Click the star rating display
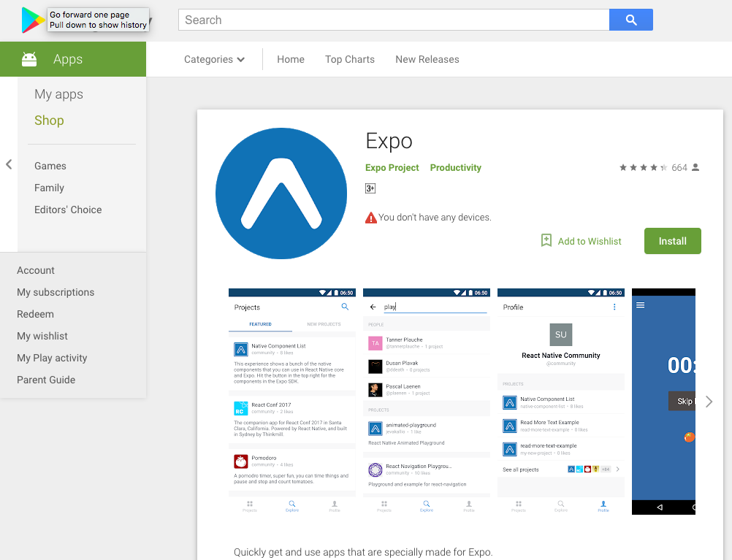732x560 pixels. tap(644, 167)
